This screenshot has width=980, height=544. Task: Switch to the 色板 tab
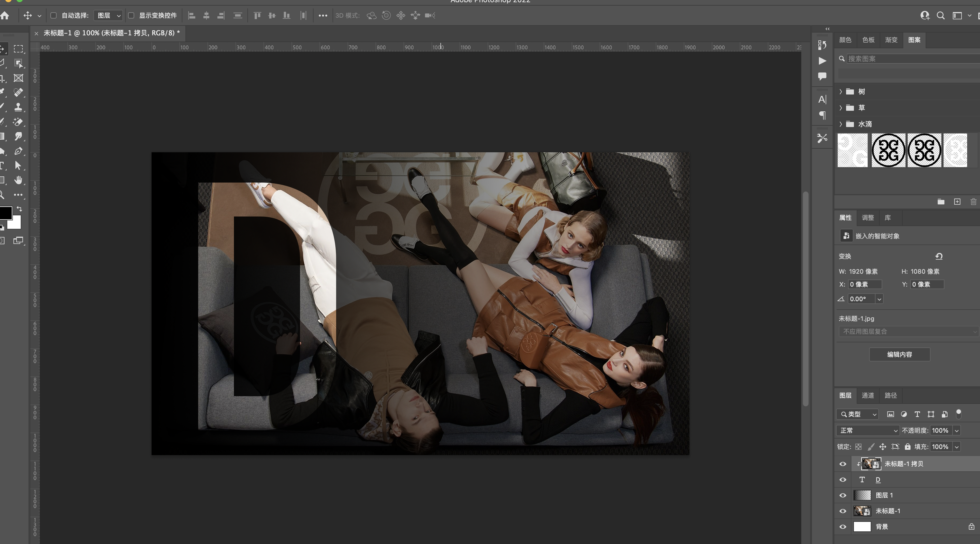point(868,40)
